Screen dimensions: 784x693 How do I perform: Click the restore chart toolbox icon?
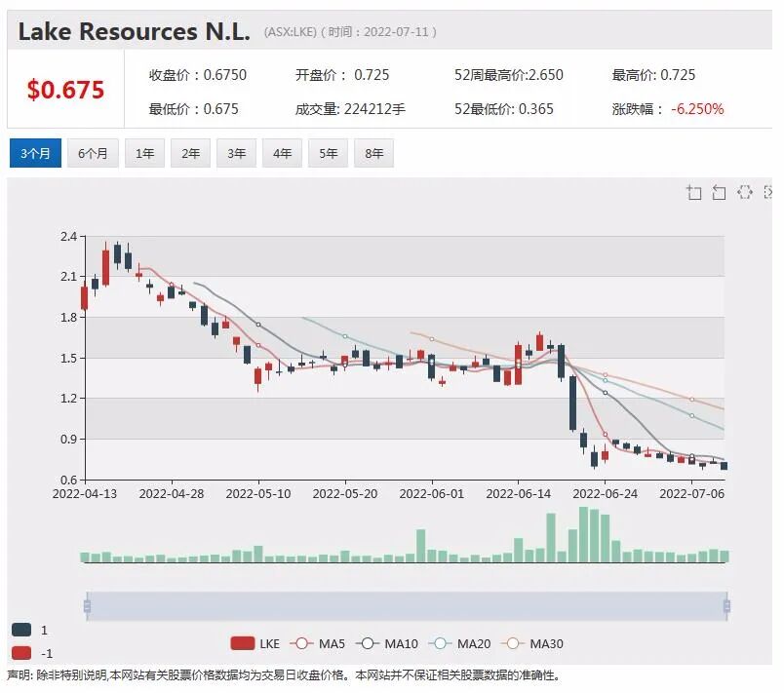(x=744, y=192)
